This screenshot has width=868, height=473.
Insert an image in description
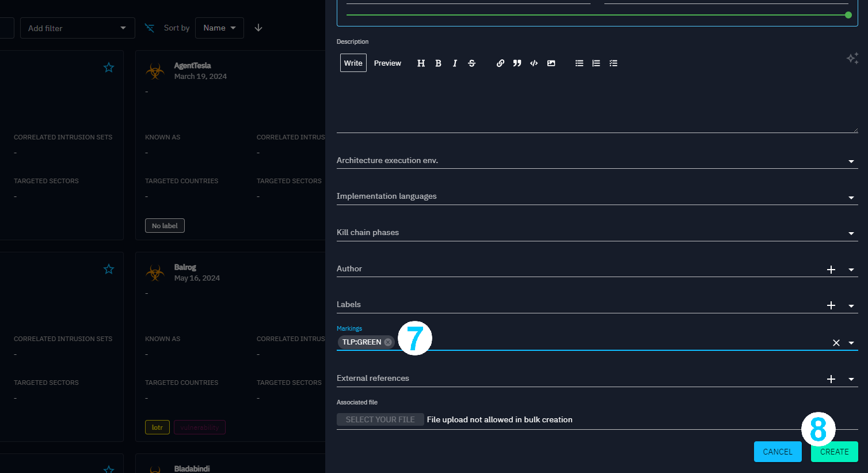click(x=551, y=63)
